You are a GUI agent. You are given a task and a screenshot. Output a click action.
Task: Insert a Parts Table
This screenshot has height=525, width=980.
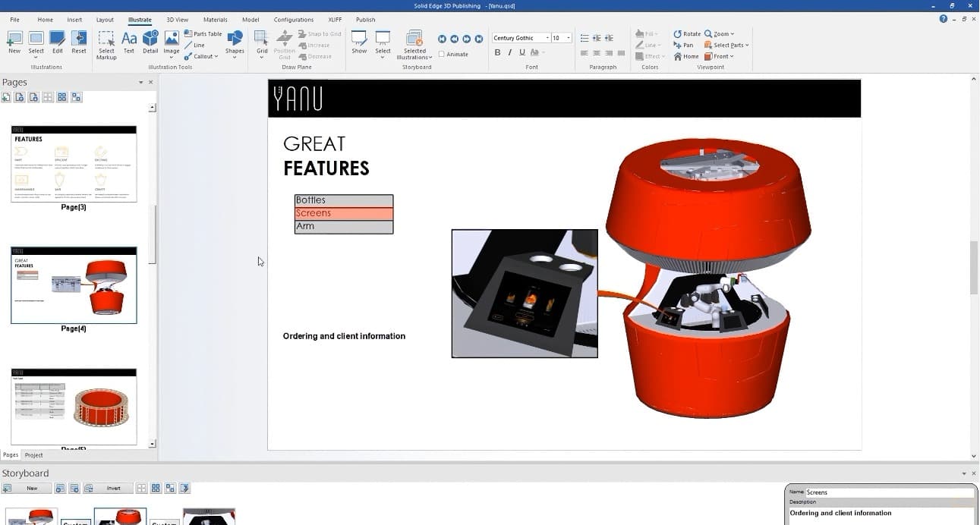[203, 34]
